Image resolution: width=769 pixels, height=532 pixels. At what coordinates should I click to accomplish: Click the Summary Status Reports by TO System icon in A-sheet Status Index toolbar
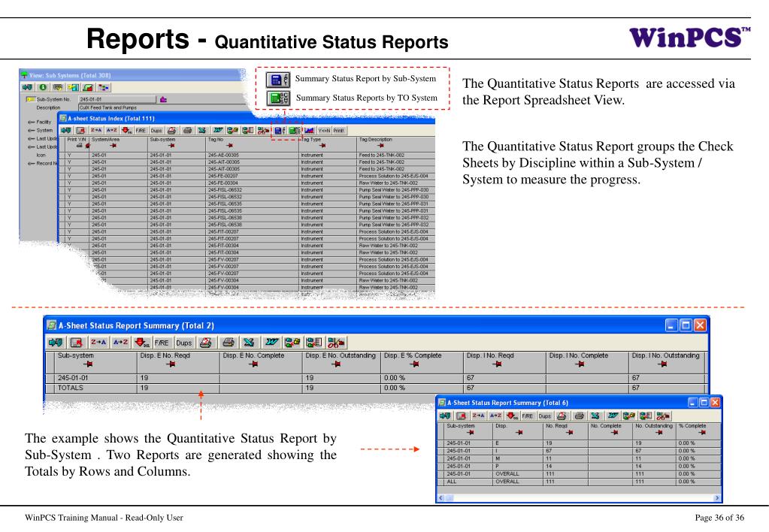coord(294,131)
